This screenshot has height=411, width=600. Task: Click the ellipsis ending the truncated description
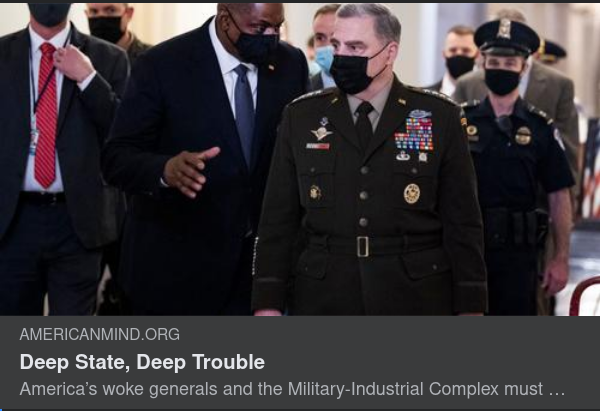click(557, 389)
